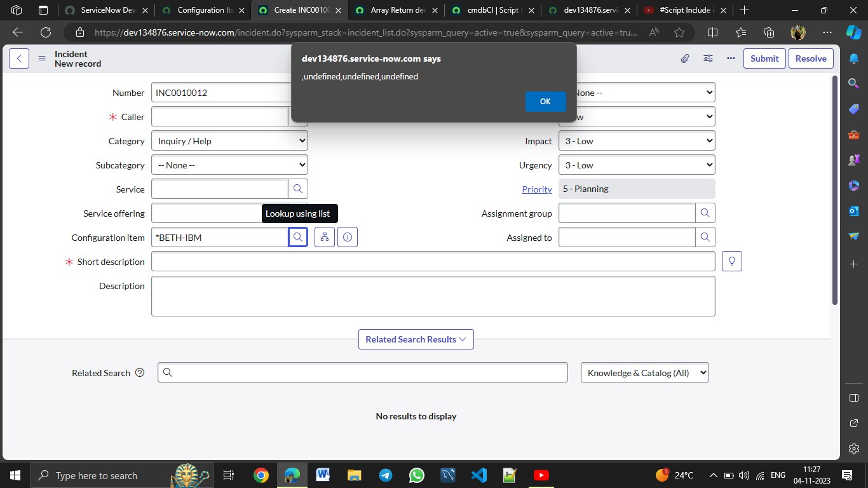The height and width of the screenshot is (488, 868).
Task: Open the more options ellipsis menu
Action: 731,58
